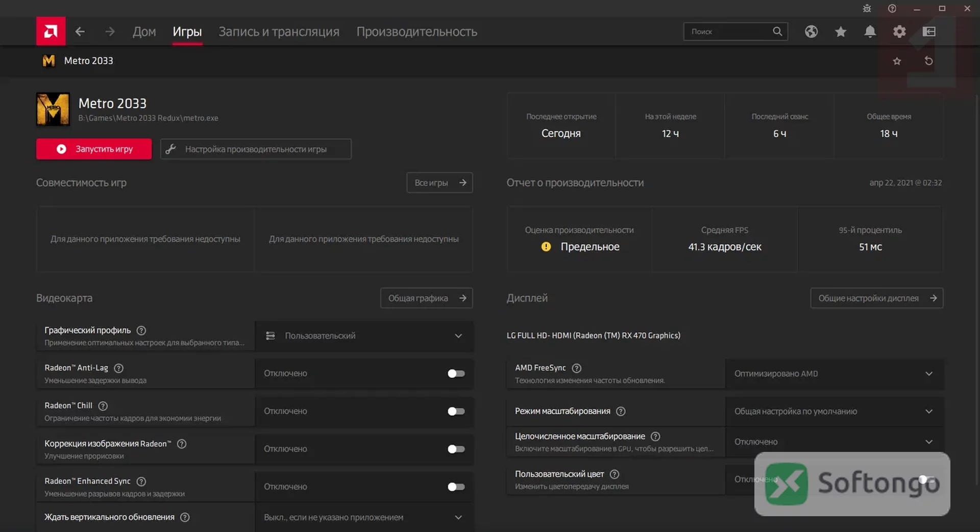Click the Все игры button
Screen dimensions: 980x532
pos(439,183)
